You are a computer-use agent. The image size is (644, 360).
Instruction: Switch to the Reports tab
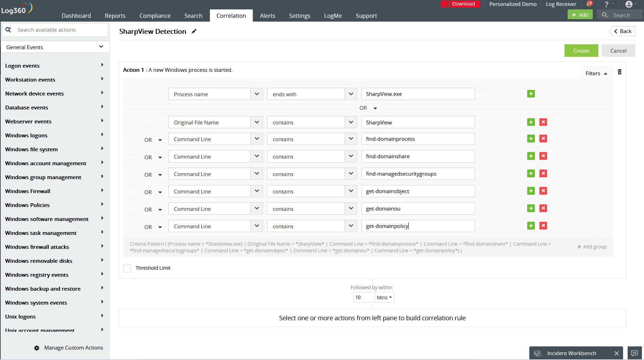click(115, 15)
